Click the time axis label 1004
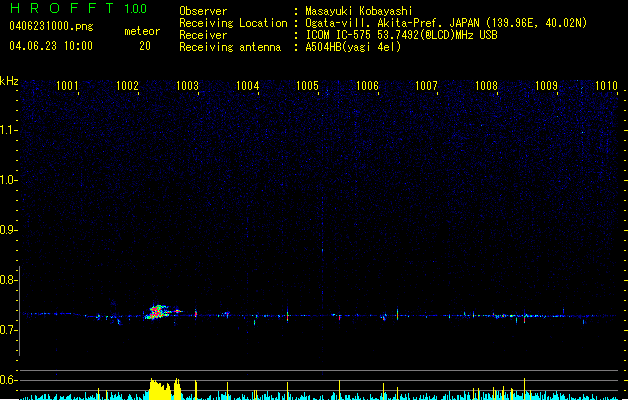629x400 pixels. (248, 86)
